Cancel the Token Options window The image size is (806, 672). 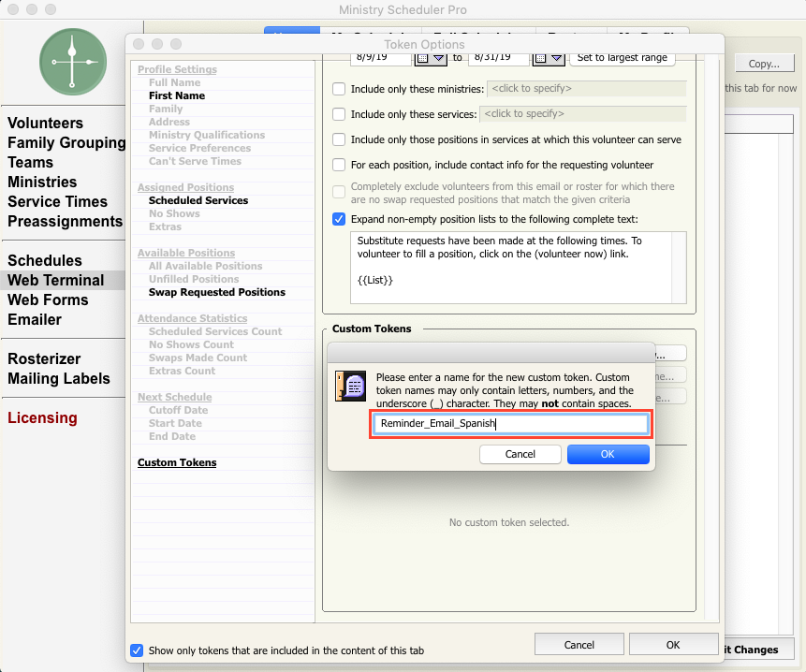579,645
